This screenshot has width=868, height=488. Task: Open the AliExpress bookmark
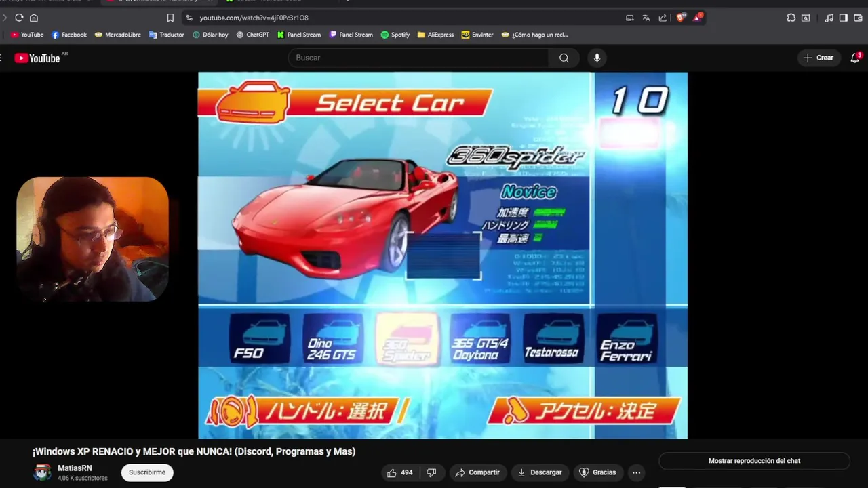coord(435,35)
